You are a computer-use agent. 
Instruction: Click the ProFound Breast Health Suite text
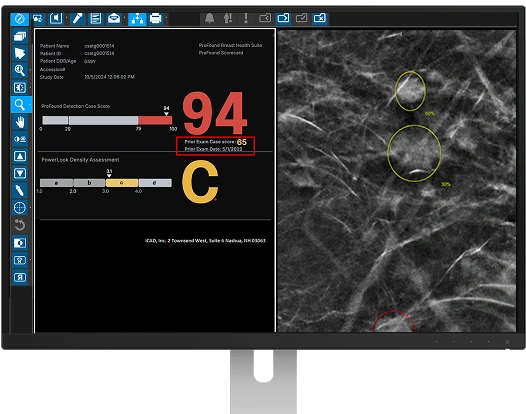(230, 45)
